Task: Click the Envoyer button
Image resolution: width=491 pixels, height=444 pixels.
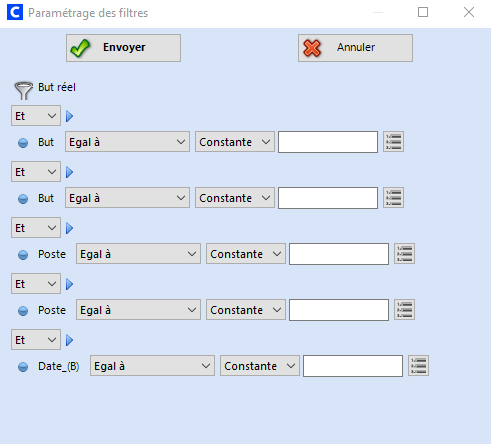Action: point(123,48)
